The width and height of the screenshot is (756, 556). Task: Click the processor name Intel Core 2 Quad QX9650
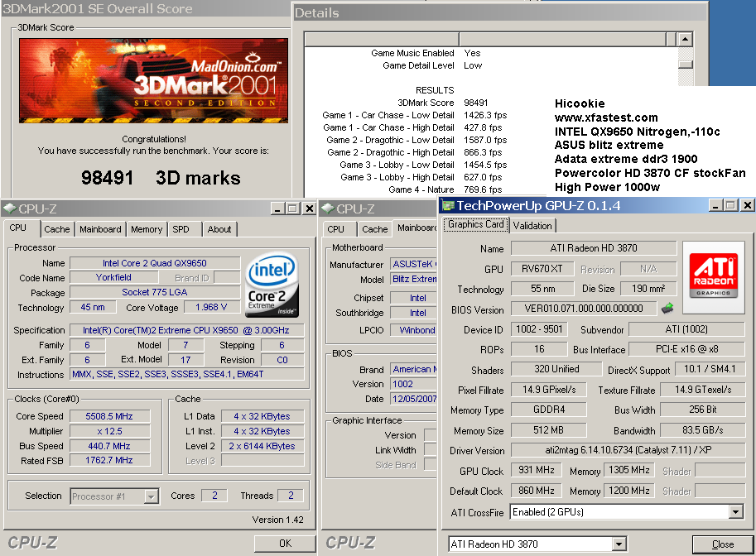coord(155,263)
